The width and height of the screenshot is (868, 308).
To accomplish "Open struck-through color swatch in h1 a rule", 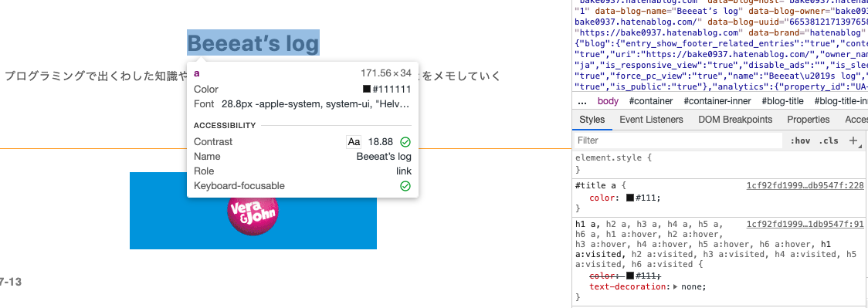I will click(630, 276).
